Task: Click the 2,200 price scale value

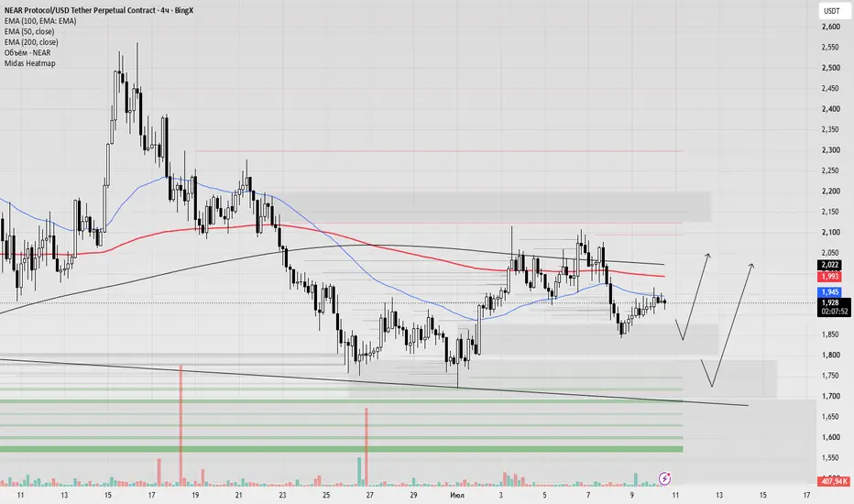Action: [x=830, y=192]
